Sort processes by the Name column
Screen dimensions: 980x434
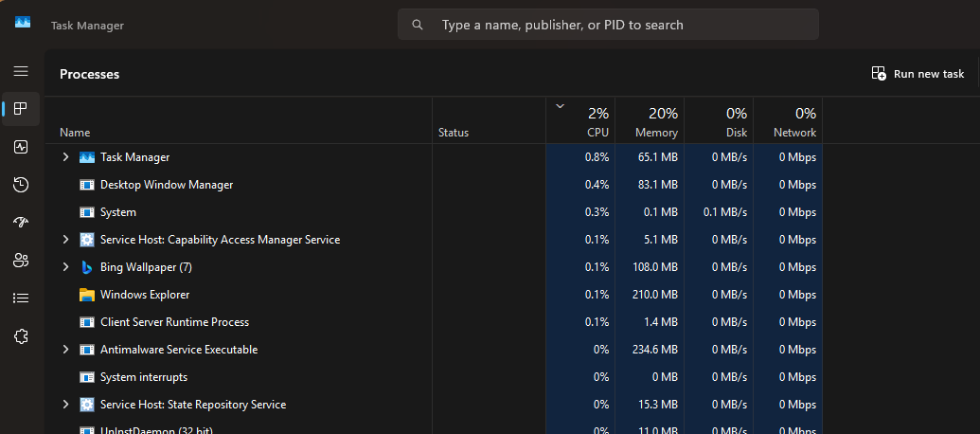[238, 120]
